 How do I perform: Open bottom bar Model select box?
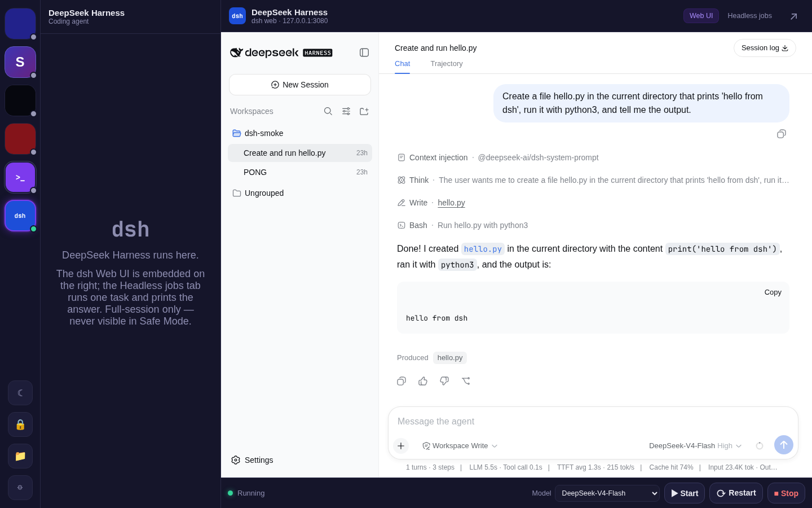(x=607, y=493)
